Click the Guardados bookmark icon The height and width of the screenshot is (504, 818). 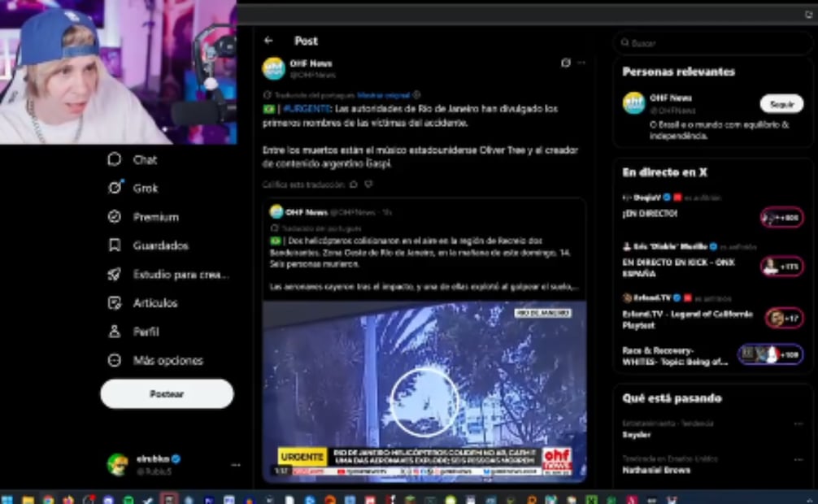115,245
